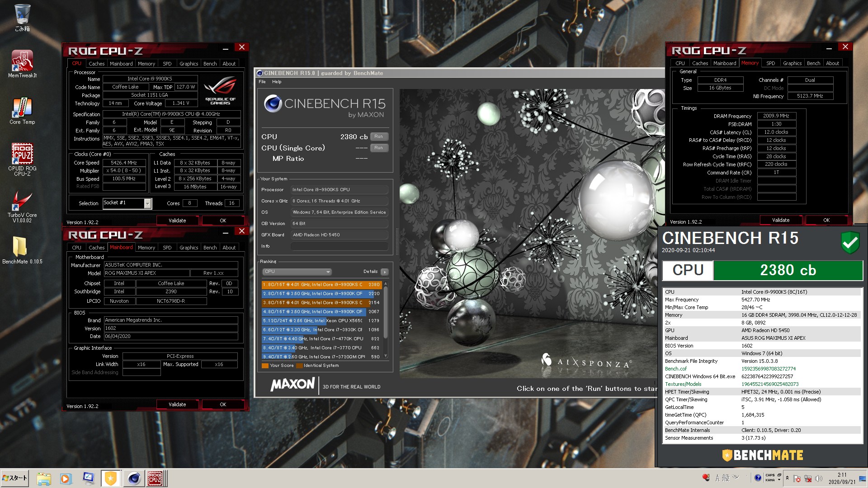Click the green 2380 cb score bar

(788, 270)
